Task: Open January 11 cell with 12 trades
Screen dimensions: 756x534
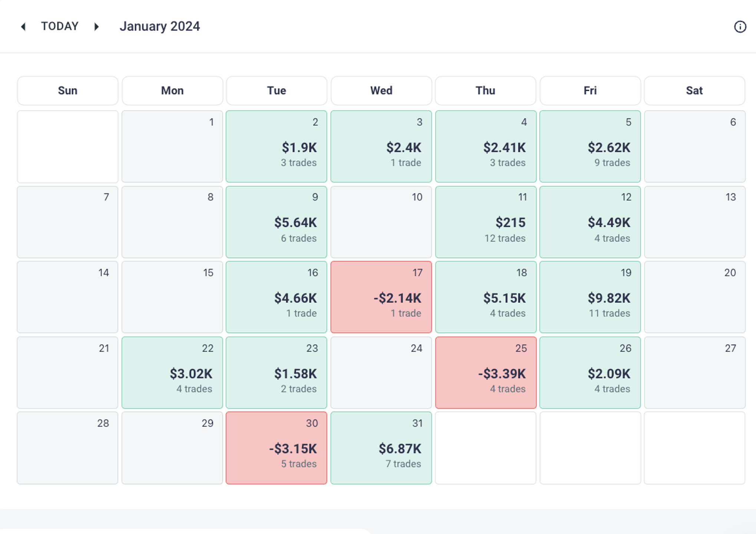Action: pyautogui.click(x=486, y=222)
